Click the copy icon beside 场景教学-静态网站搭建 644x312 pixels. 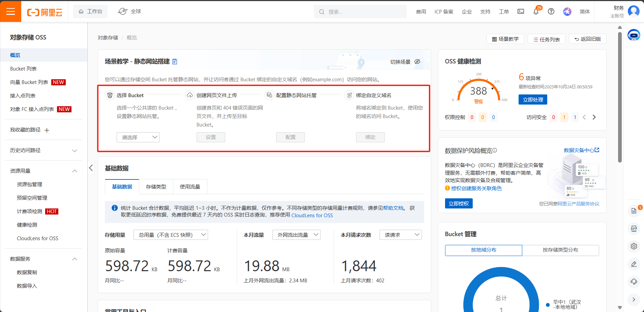174,61
